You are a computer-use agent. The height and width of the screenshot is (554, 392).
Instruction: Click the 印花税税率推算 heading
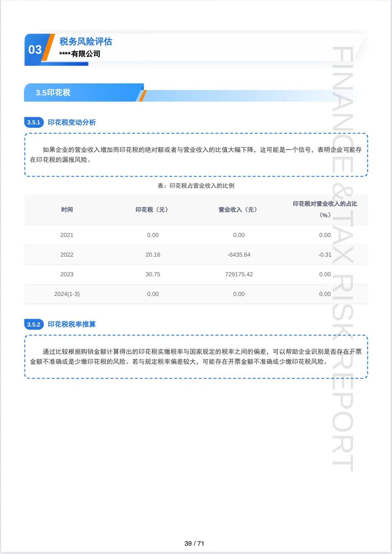pos(72,324)
